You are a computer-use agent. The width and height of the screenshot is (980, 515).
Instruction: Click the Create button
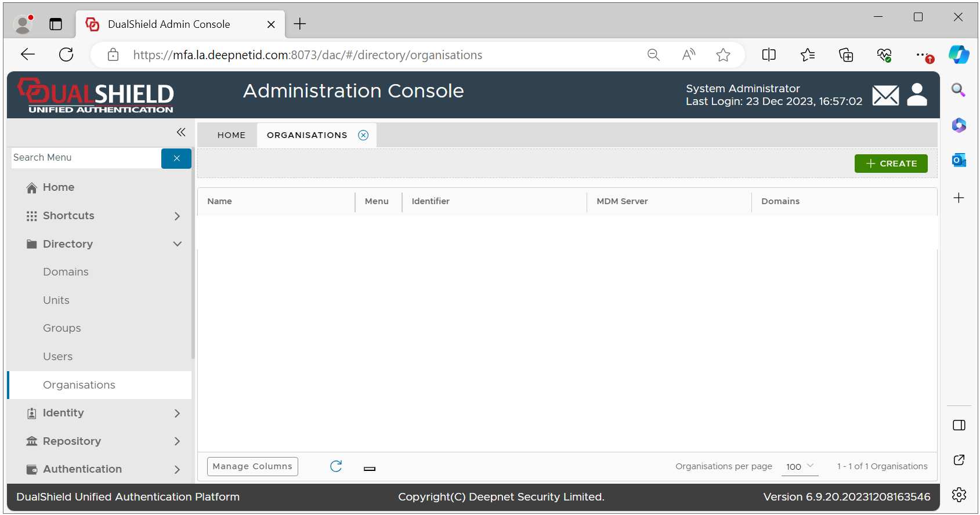coord(891,164)
